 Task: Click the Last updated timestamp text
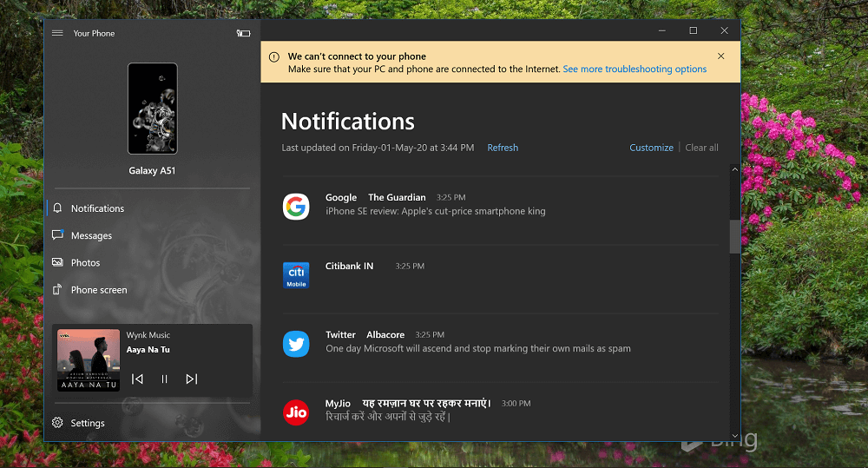tap(378, 148)
